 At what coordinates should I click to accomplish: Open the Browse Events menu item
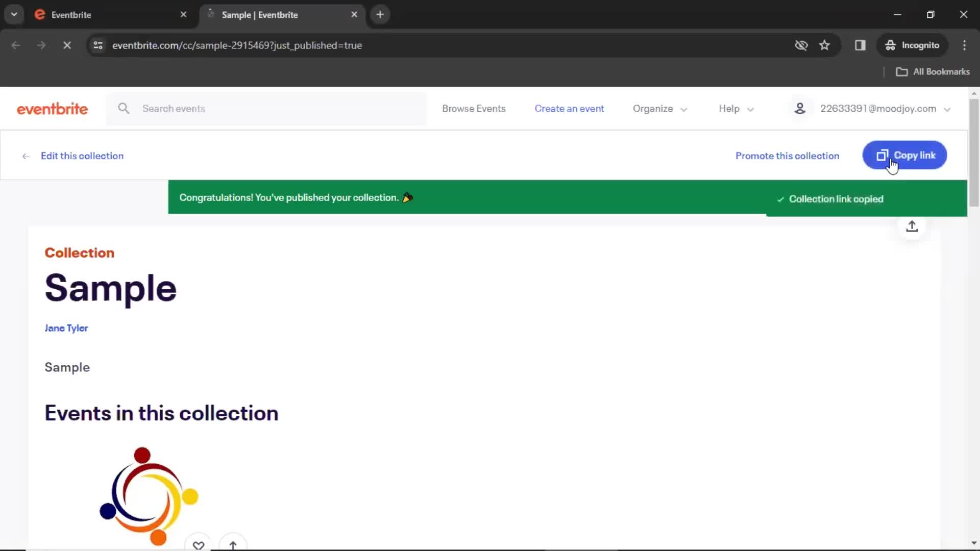tap(474, 108)
